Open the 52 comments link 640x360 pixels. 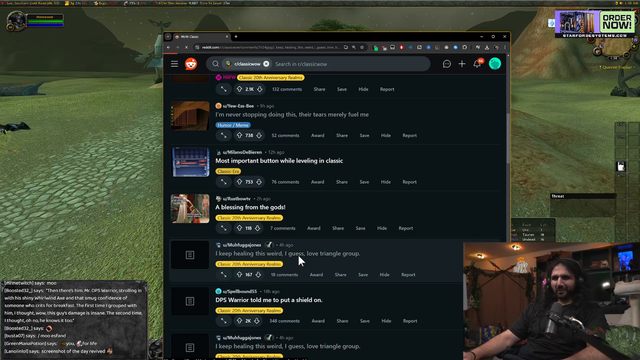click(285, 136)
